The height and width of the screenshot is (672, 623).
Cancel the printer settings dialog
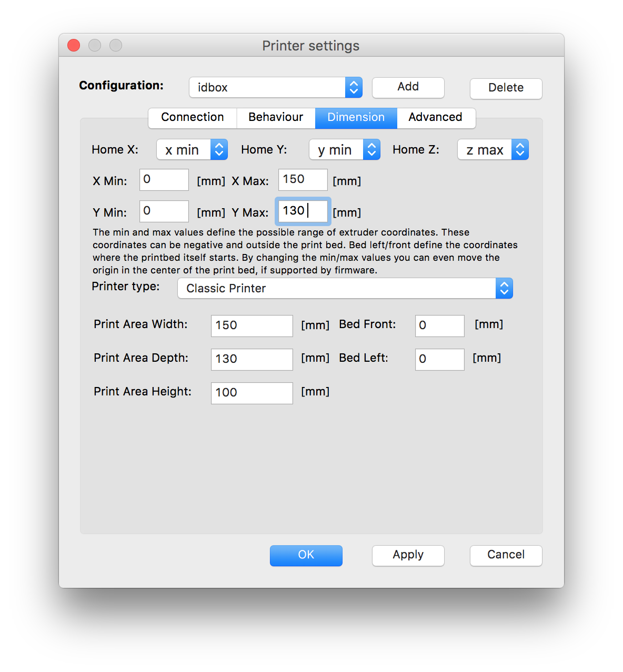coord(506,555)
